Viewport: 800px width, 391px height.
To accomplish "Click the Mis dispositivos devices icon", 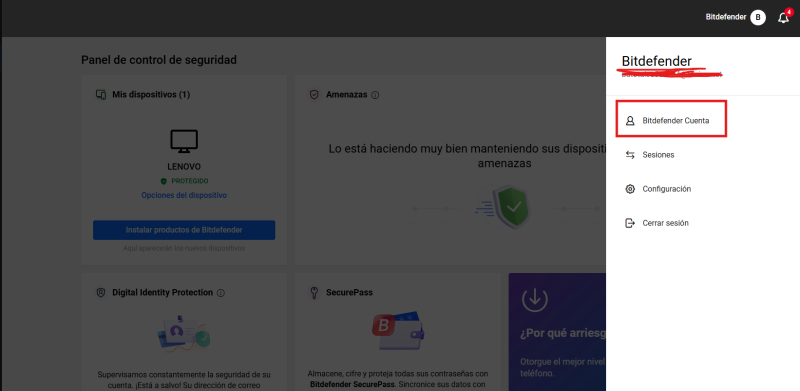I will (101, 94).
